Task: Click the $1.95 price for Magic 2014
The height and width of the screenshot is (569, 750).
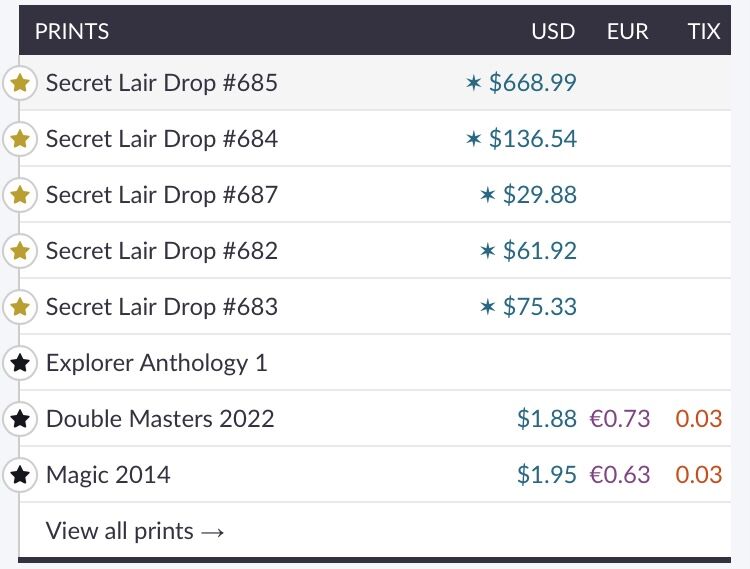Action: tap(547, 475)
